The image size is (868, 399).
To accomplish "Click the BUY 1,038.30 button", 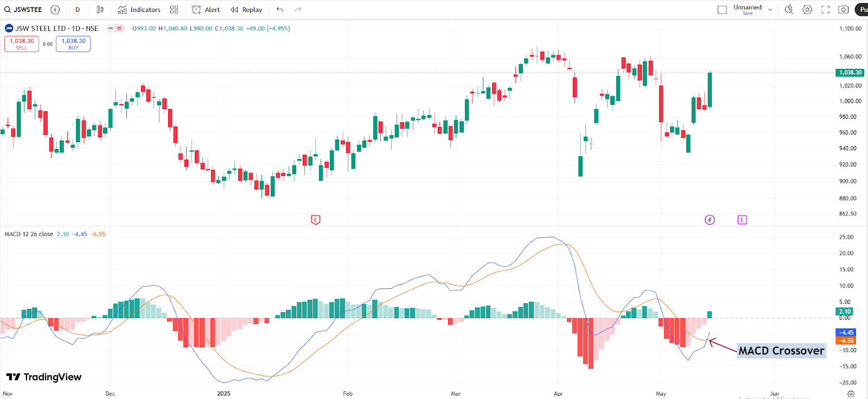I will pyautogui.click(x=73, y=44).
